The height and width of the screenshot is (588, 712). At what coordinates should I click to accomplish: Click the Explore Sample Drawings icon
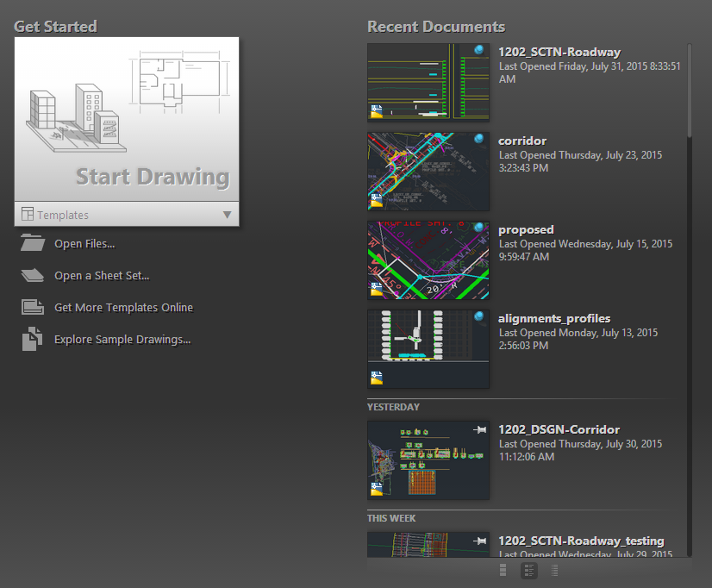point(32,339)
